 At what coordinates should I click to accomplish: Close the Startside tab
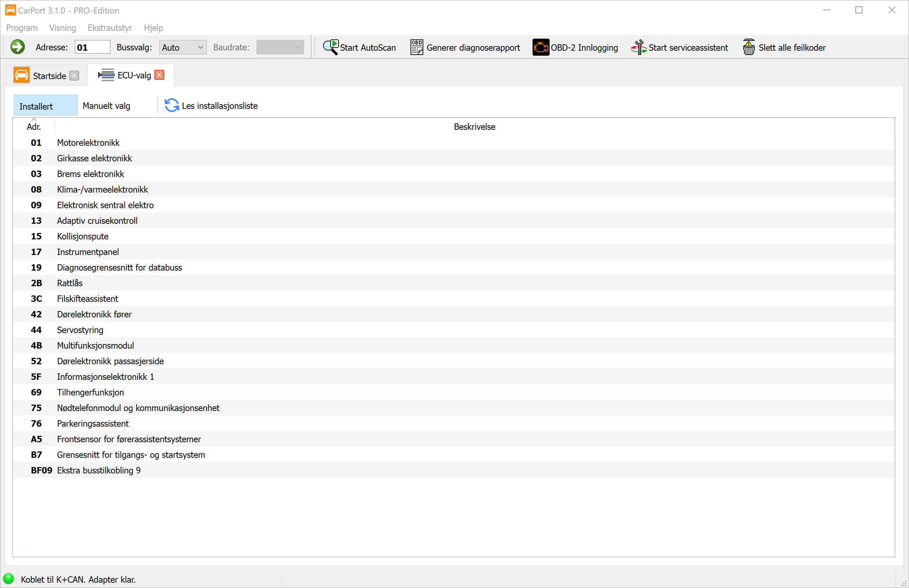point(75,75)
